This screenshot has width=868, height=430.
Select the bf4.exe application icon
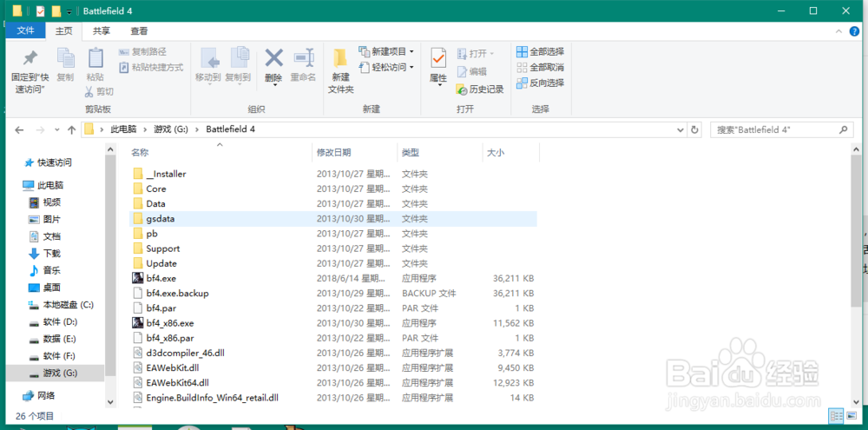coord(138,278)
